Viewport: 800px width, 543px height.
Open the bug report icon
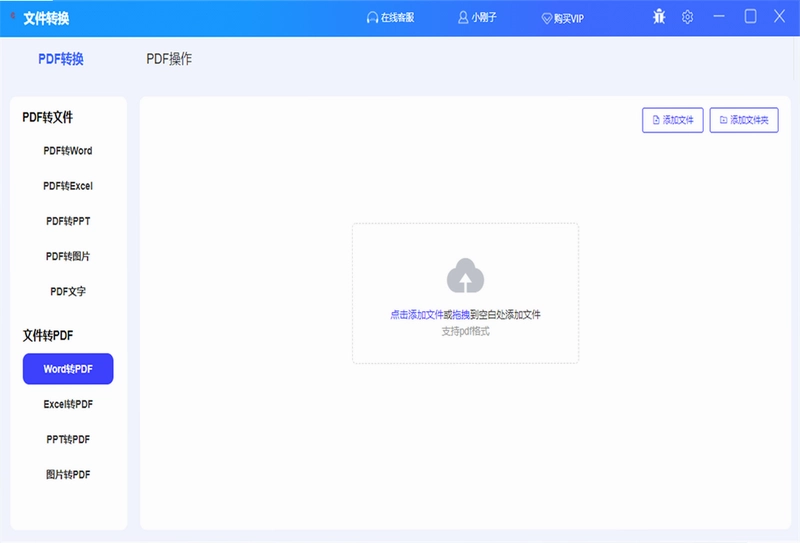(x=659, y=17)
